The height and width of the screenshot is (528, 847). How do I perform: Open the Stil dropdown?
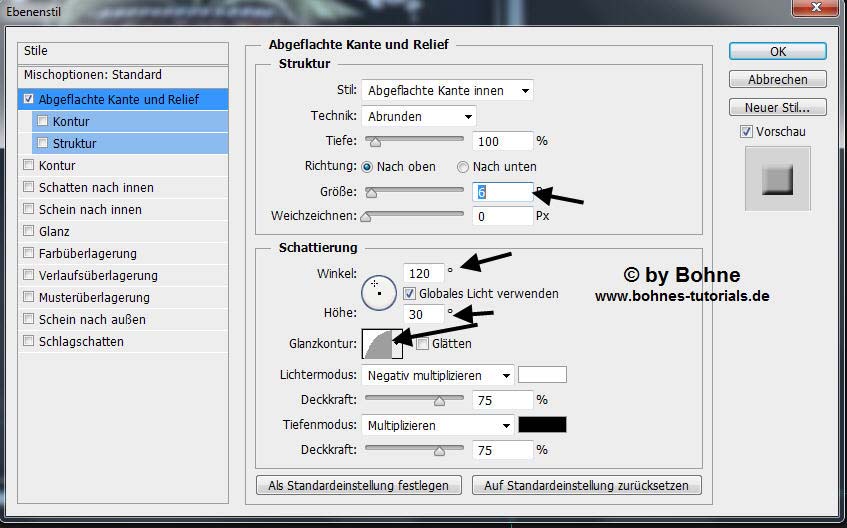point(447,90)
